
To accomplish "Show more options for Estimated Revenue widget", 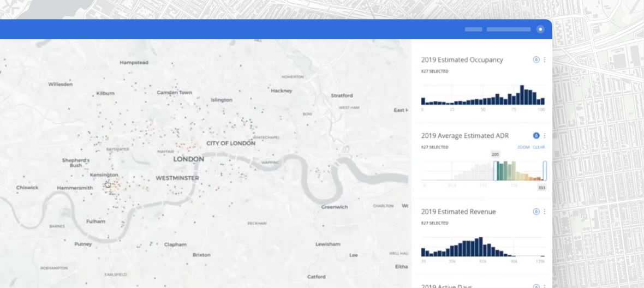I will click(x=544, y=212).
